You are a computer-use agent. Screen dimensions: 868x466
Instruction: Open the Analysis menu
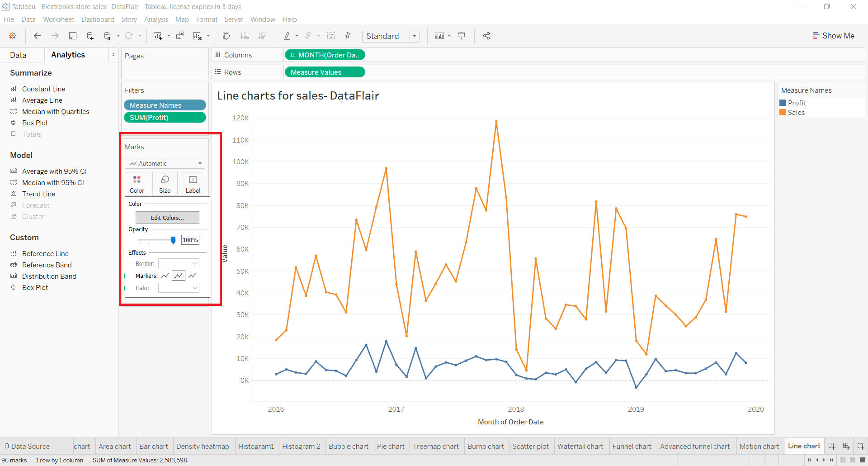[156, 19]
